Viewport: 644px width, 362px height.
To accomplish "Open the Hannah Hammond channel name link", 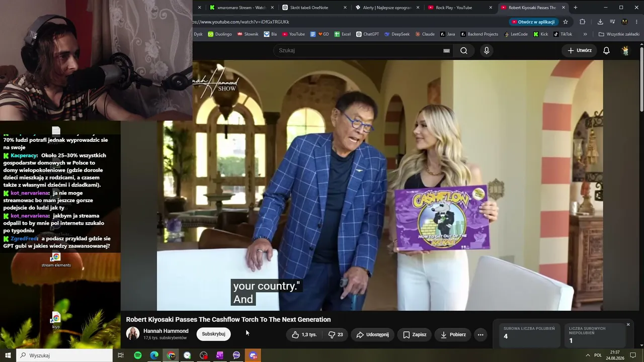I will point(166,331).
